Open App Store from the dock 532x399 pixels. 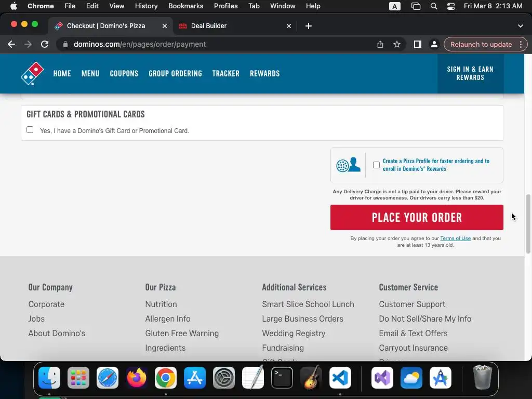click(195, 378)
